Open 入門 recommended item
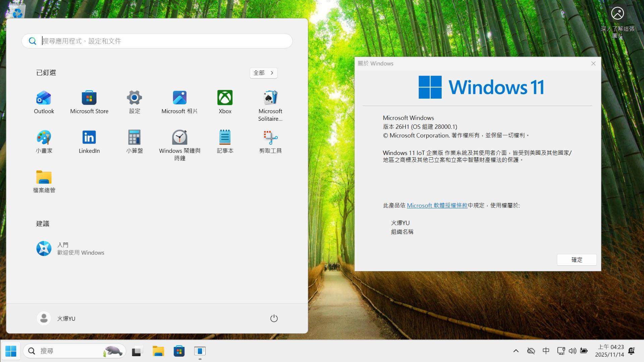The width and height of the screenshot is (644, 362). pyautogui.click(x=71, y=249)
